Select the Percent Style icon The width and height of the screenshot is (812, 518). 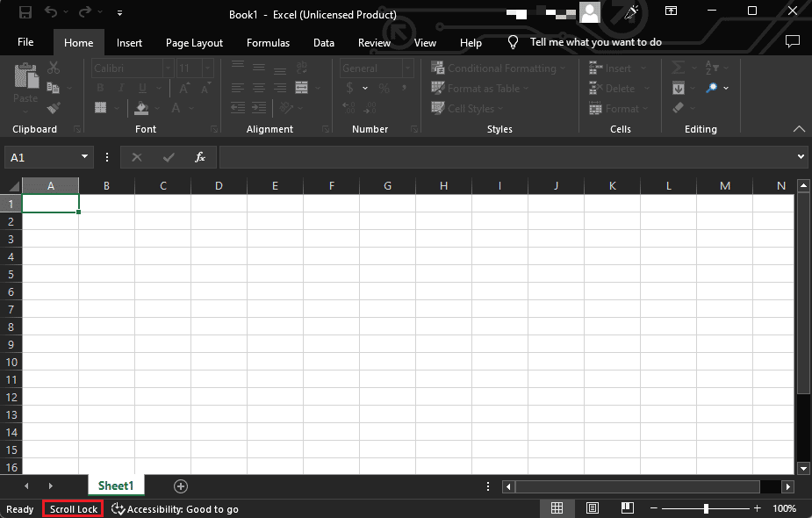click(383, 88)
